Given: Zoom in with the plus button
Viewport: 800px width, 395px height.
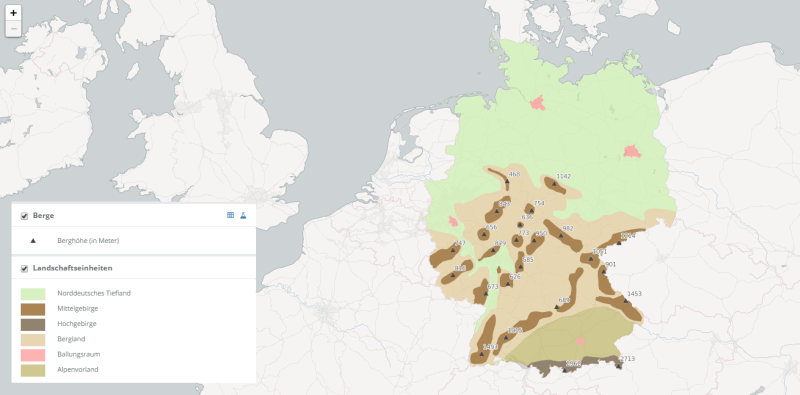Looking at the screenshot, I should click(13, 13).
